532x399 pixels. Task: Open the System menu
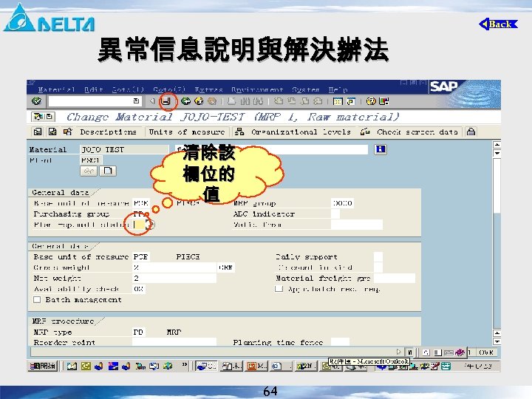[306, 89]
